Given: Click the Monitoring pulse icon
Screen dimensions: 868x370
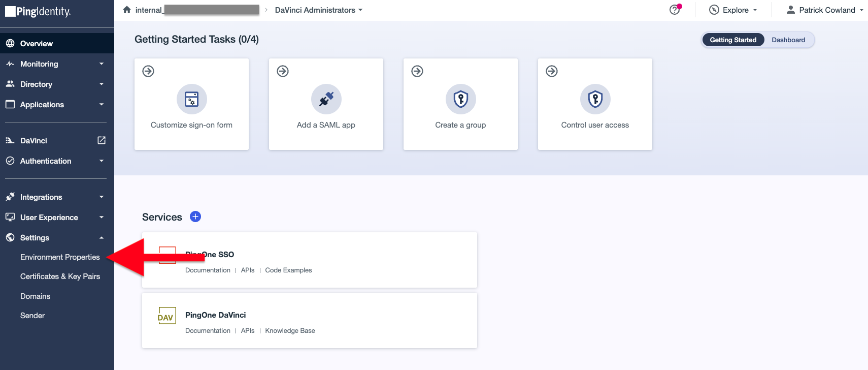Looking at the screenshot, I should point(10,64).
